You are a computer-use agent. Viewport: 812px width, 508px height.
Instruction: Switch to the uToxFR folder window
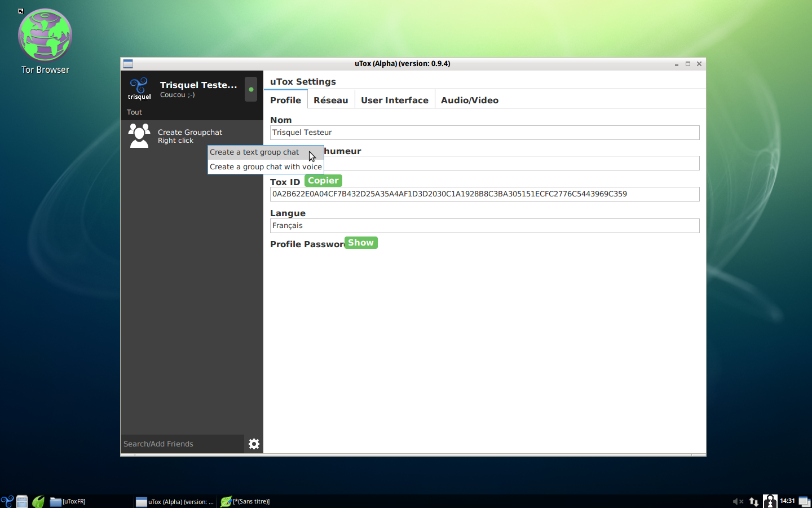coord(90,501)
